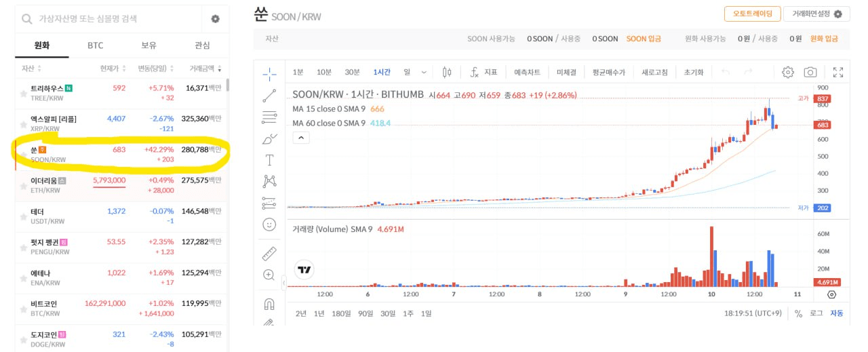The height and width of the screenshot is (352, 868).
Task: Toggle the magnet mode icon
Action: [269, 304]
